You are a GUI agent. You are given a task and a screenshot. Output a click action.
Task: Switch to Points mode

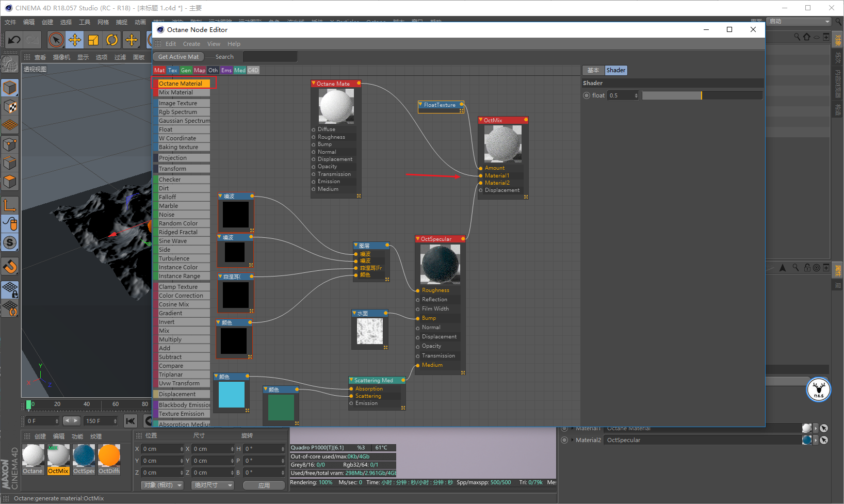pos(10,144)
